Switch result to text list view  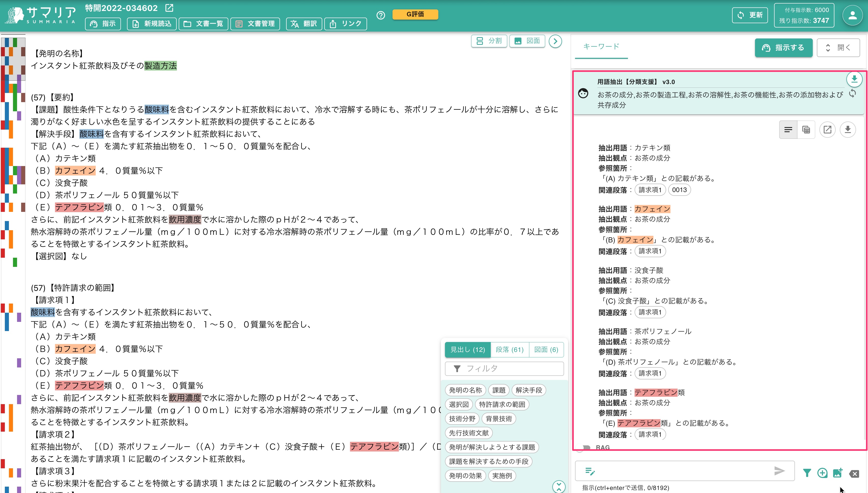pos(788,130)
